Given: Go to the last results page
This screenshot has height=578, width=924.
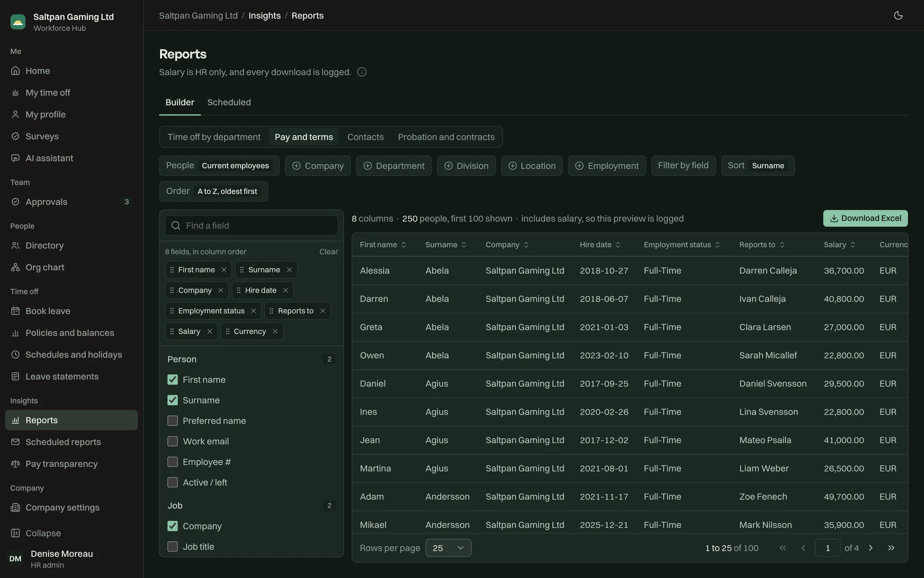Looking at the screenshot, I should point(891,548).
